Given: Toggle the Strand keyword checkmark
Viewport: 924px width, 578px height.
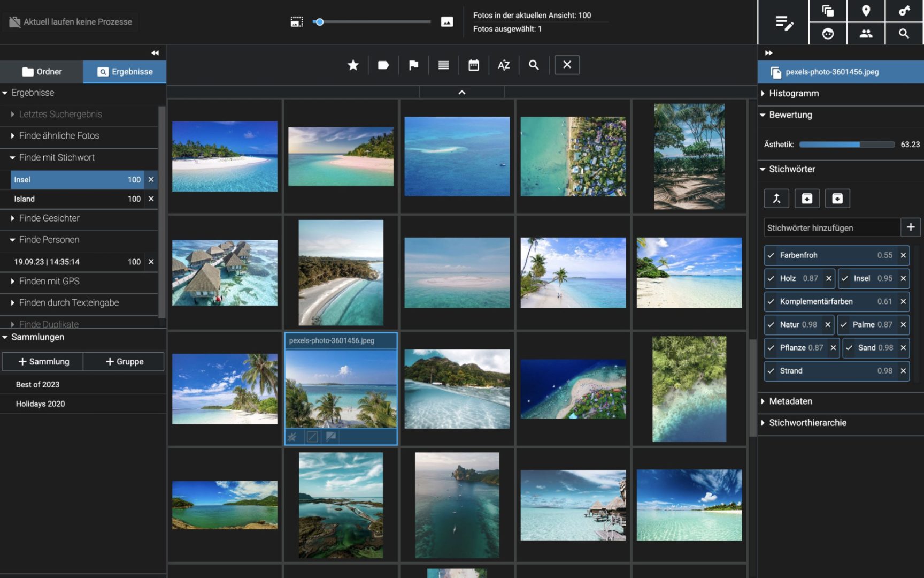Looking at the screenshot, I should coord(771,371).
